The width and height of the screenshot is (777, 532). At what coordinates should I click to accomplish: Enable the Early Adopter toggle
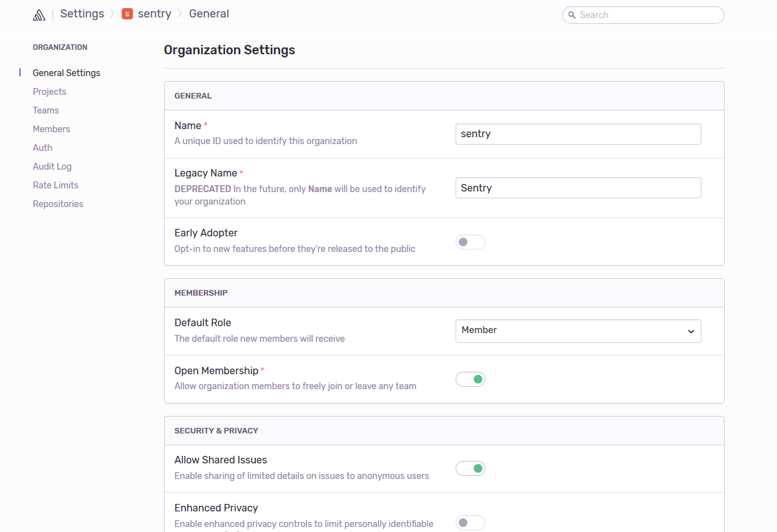pos(471,242)
